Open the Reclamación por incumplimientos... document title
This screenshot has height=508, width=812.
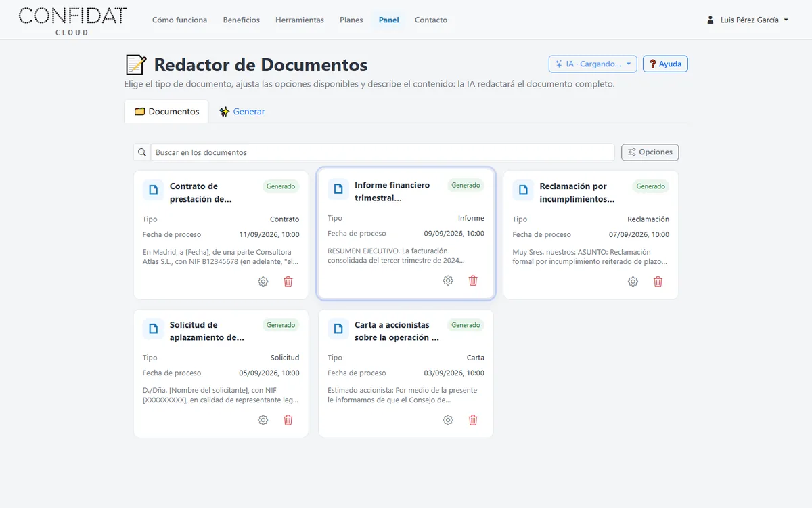[x=577, y=192]
